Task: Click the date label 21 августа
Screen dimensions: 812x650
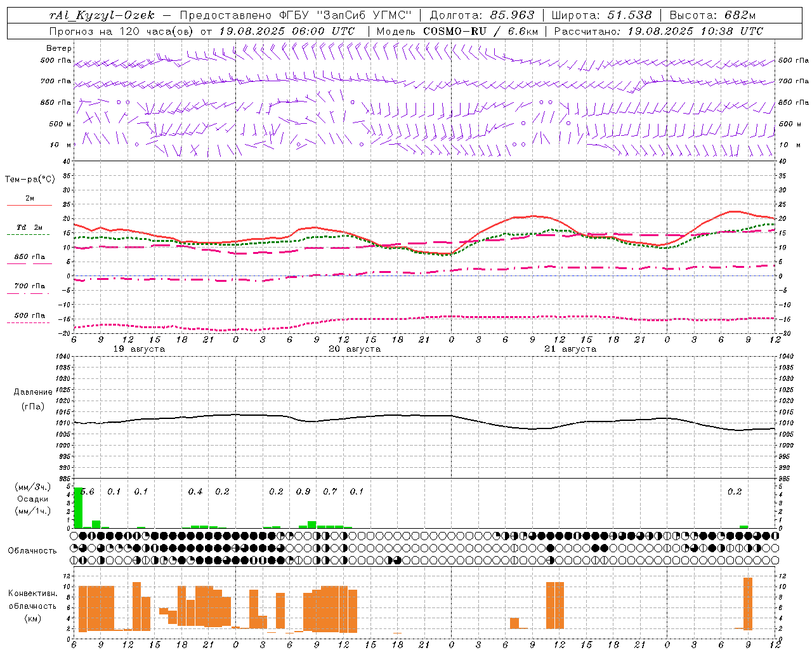Action: click(x=570, y=349)
